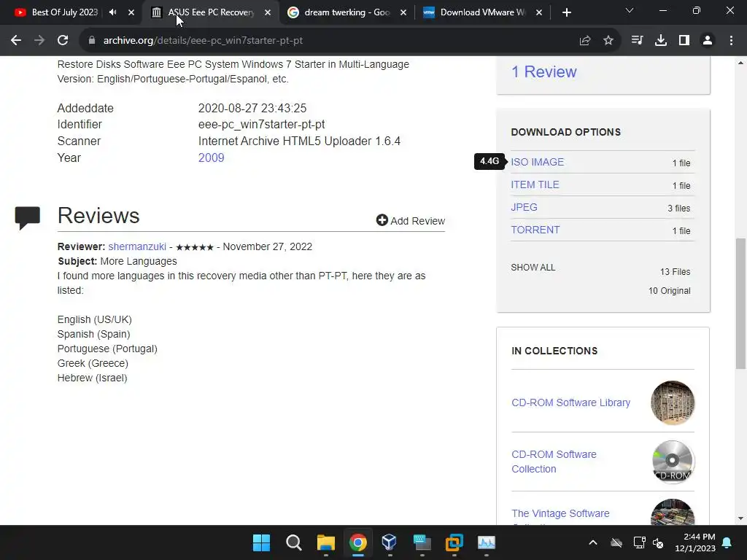Close the Best Of July 2023 tab
Screen dimensions: 747x560
coord(131,12)
